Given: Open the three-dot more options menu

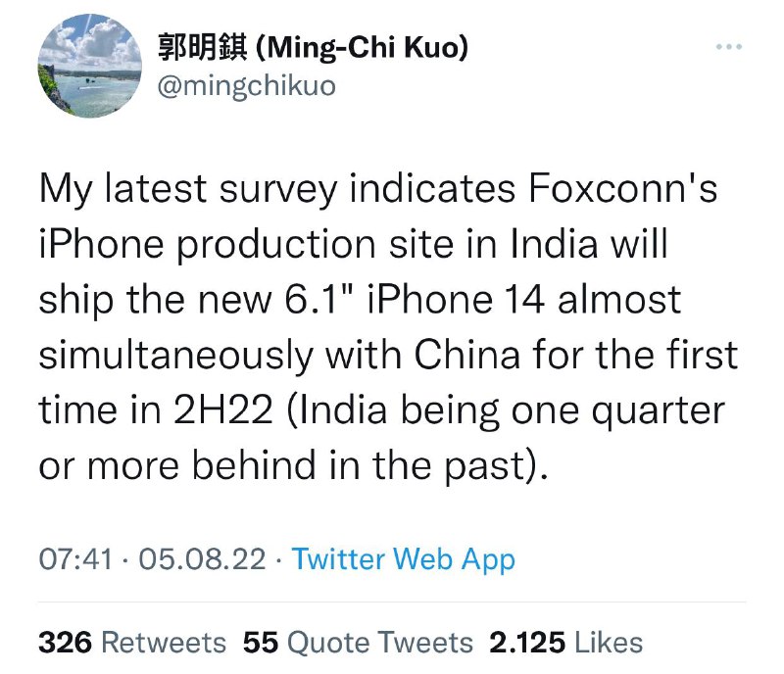Looking at the screenshot, I should pos(729,47).
